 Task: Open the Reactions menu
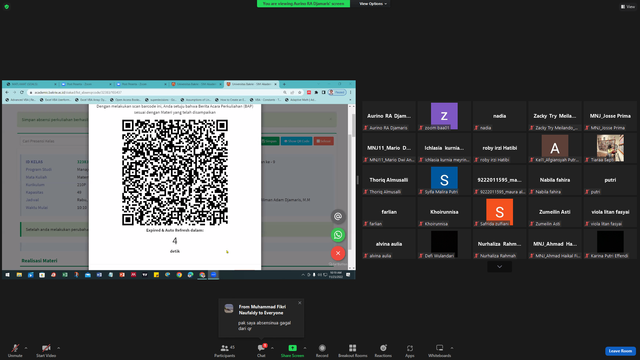click(383, 350)
